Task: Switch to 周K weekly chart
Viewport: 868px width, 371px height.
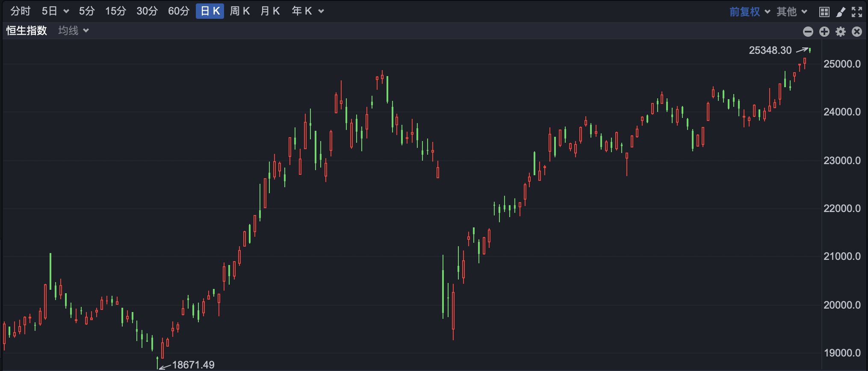Action: 239,11
